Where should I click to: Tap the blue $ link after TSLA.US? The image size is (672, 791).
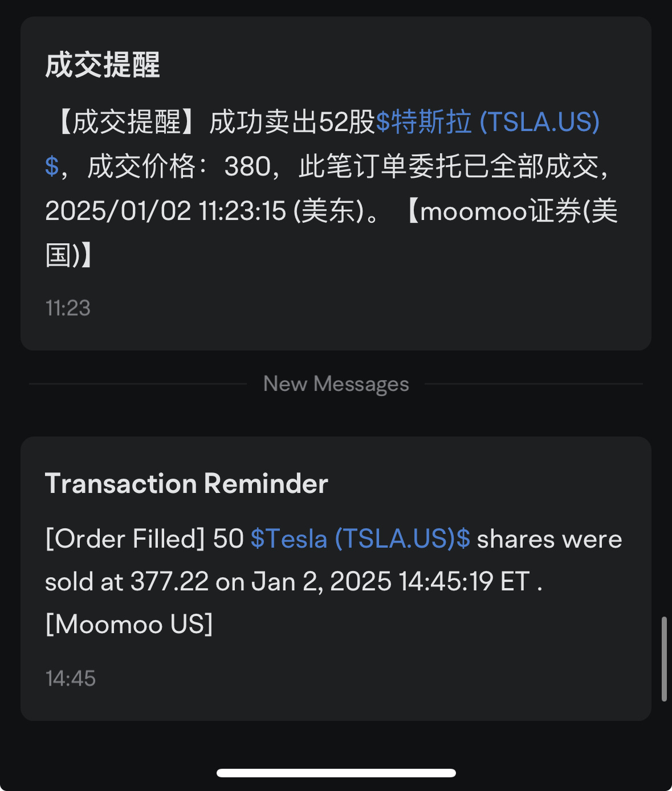coord(52,166)
